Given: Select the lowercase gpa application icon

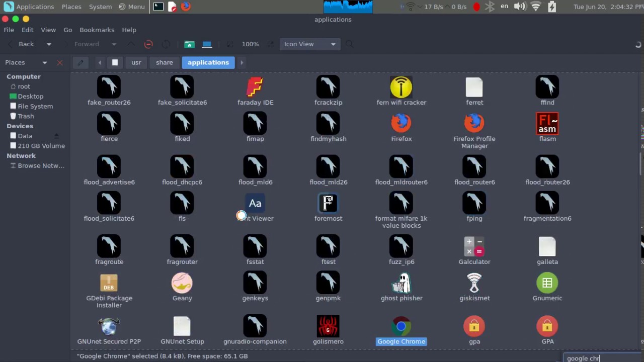Looking at the screenshot, I should pos(474,326).
